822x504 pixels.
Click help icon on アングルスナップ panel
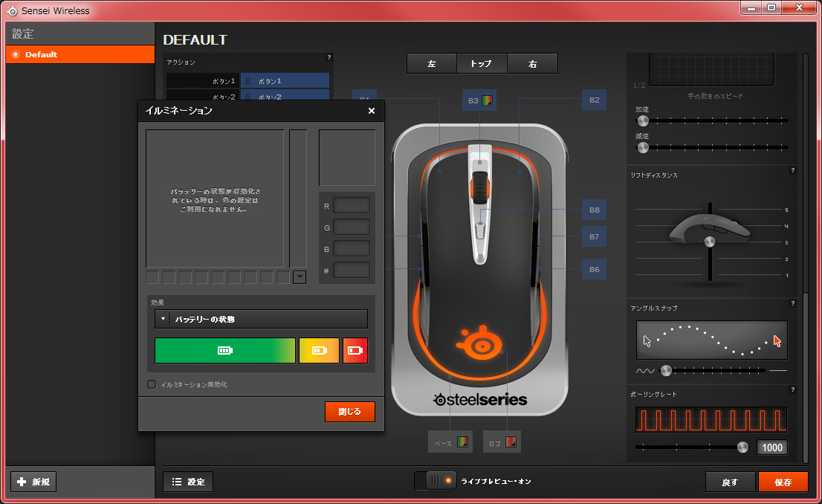tap(792, 303)
